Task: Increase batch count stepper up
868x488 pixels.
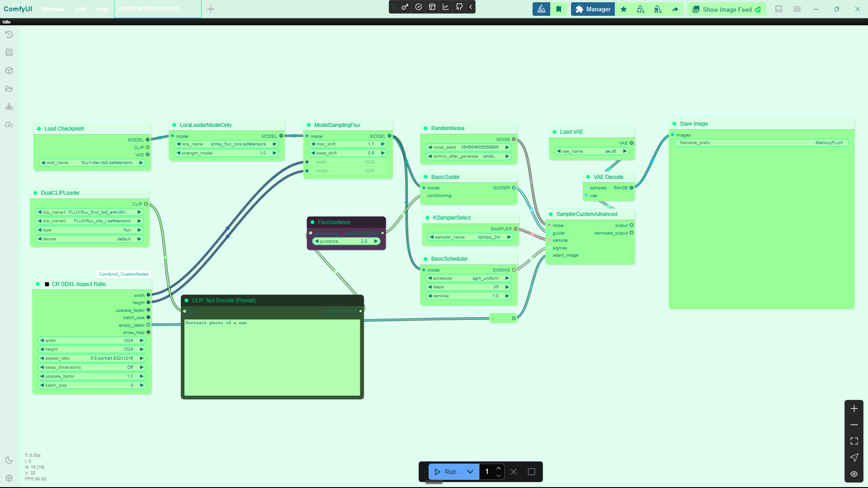Action: pyautogui.click(x=499, y=468)
